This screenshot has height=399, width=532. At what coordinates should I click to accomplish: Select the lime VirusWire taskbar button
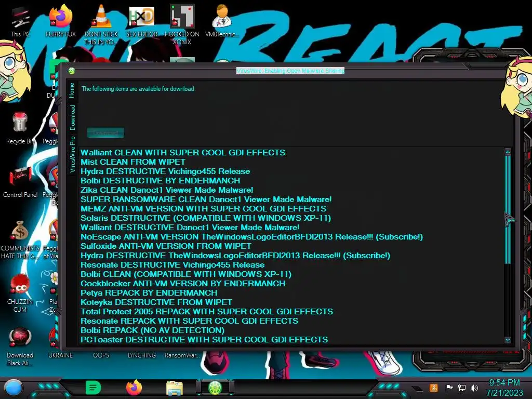215,388
